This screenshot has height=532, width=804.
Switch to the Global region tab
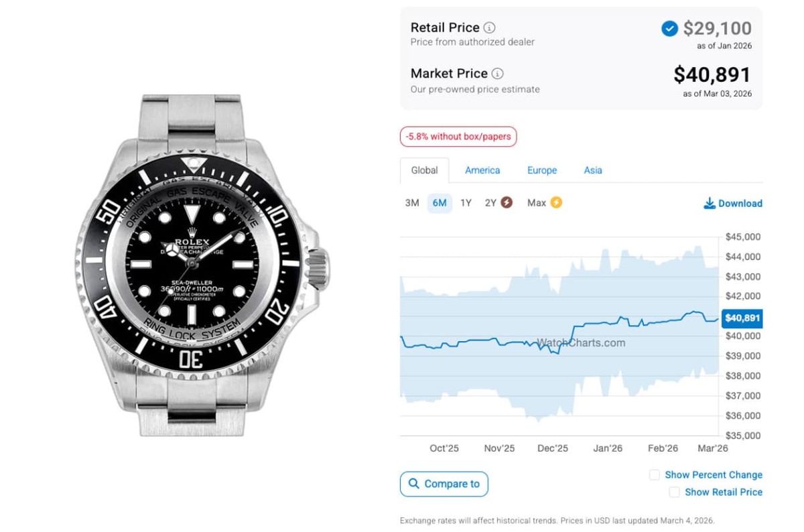424,170
